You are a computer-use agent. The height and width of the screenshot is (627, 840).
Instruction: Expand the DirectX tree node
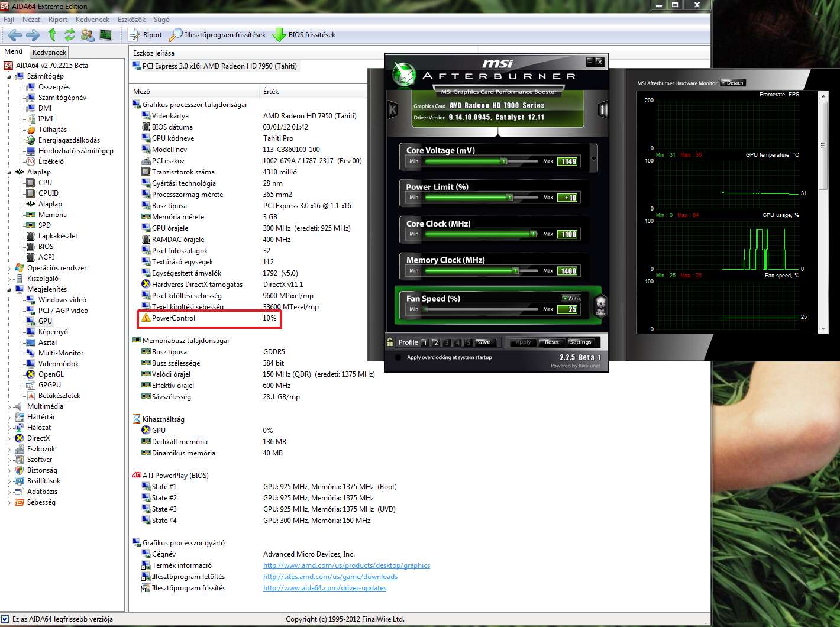(x=9, y=438)
